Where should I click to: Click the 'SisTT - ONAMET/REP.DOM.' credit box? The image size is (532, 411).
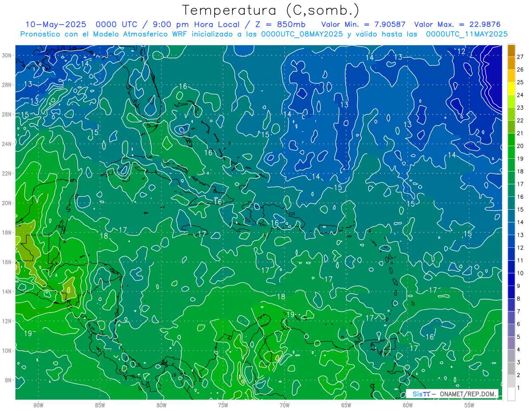452,394
